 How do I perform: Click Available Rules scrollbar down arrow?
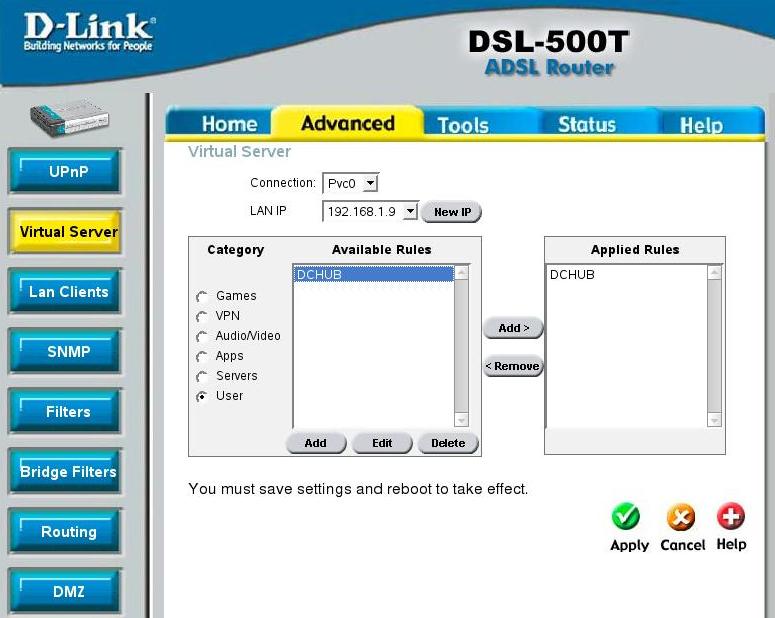point(461,420)
